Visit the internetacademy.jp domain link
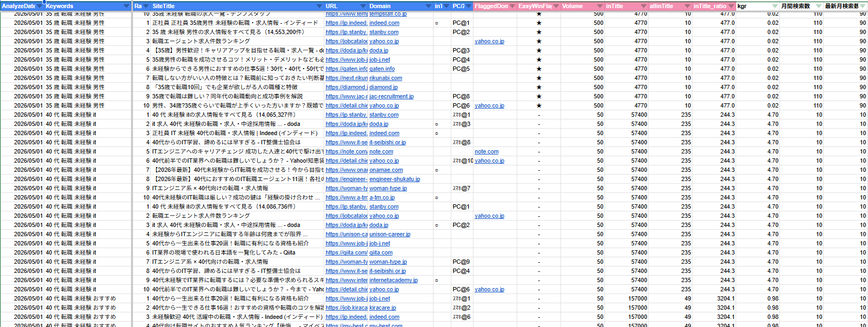Screen dimensions: 868x327 (393, 280)
